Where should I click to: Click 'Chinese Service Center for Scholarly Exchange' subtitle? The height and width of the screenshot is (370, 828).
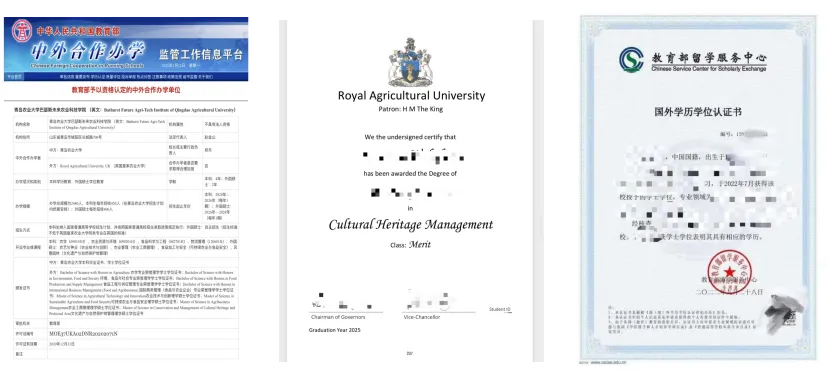pyautogui.click(x=709, y=69)
